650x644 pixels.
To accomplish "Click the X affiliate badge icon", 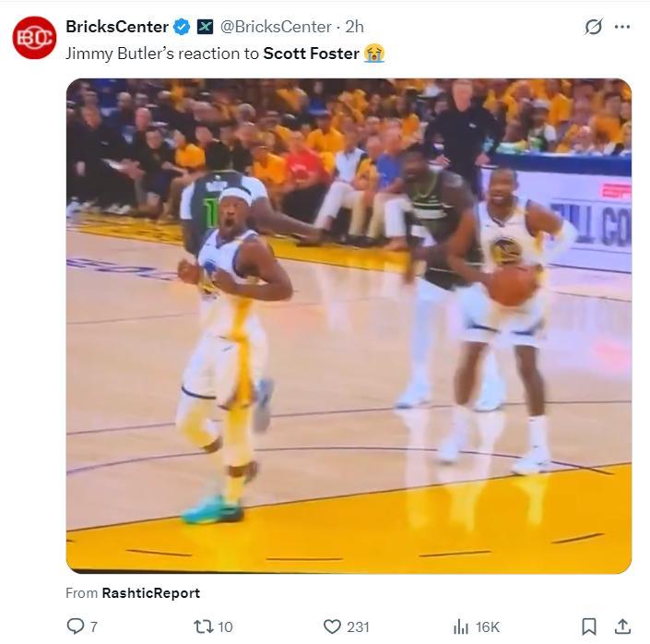I will click(205, 27).
